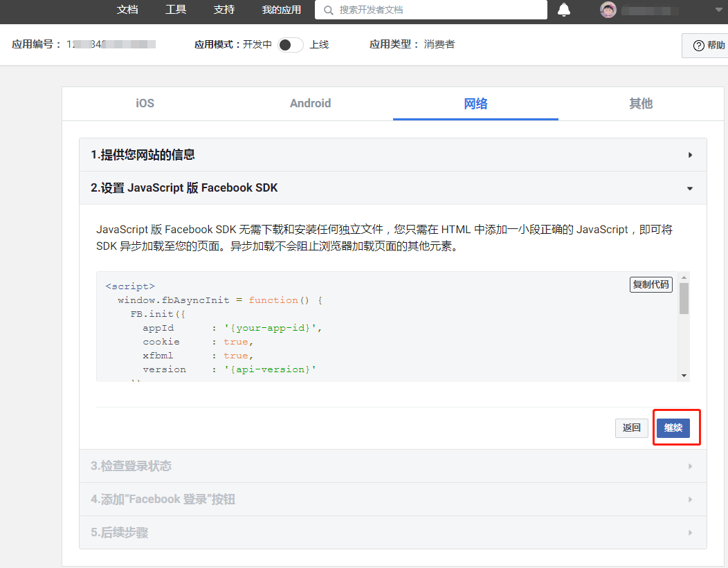Click the blue 继续 continue button
The width and height of the screenshot is (728, 568).
point(673,428)
